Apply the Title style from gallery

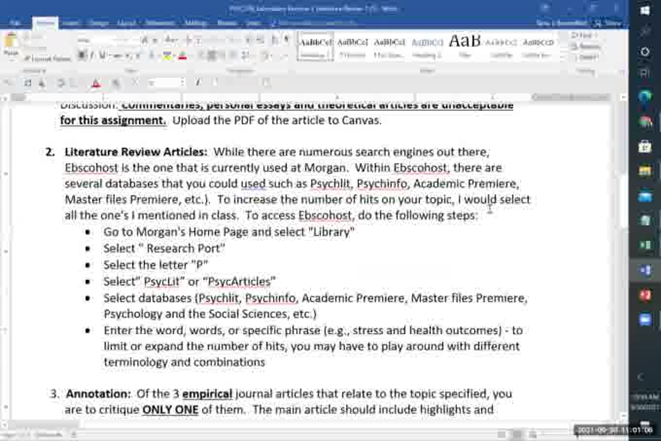464,45
